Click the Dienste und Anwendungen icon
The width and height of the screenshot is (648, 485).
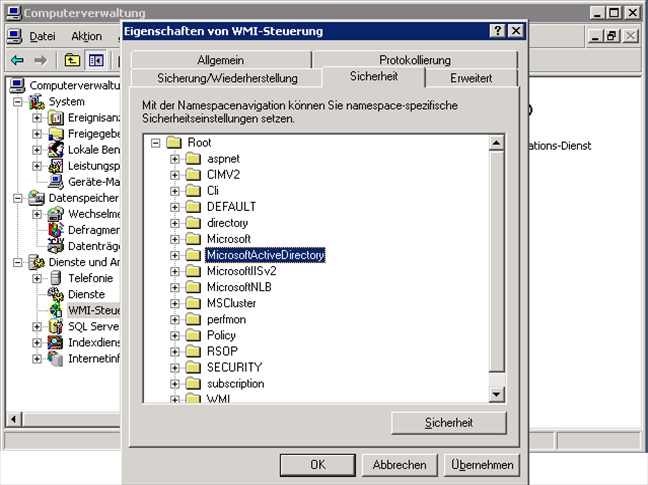tap(37, 262)
